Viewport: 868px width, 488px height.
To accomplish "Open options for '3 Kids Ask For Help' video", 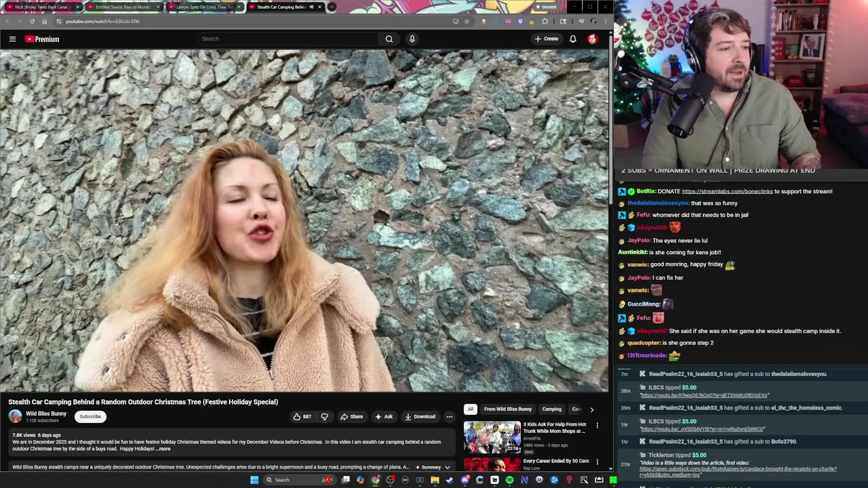I will click(x=597, y=426).
